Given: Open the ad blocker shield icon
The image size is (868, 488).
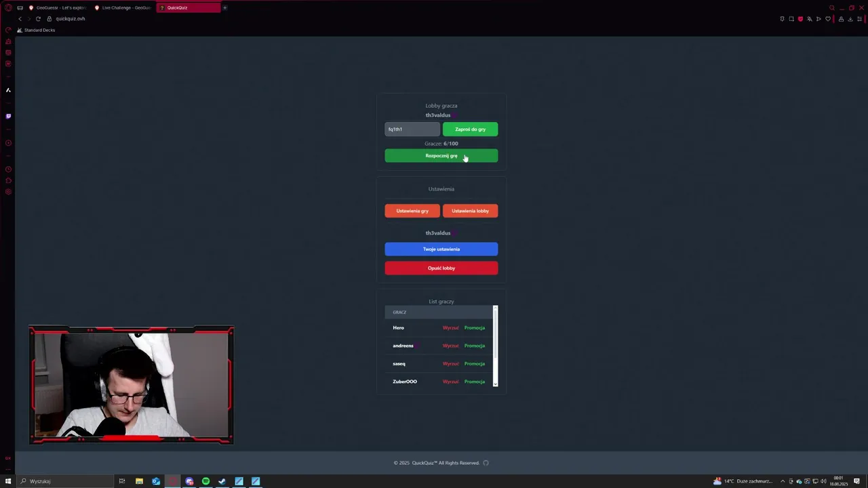Looking at the screenshot, I should coord(800,19).
